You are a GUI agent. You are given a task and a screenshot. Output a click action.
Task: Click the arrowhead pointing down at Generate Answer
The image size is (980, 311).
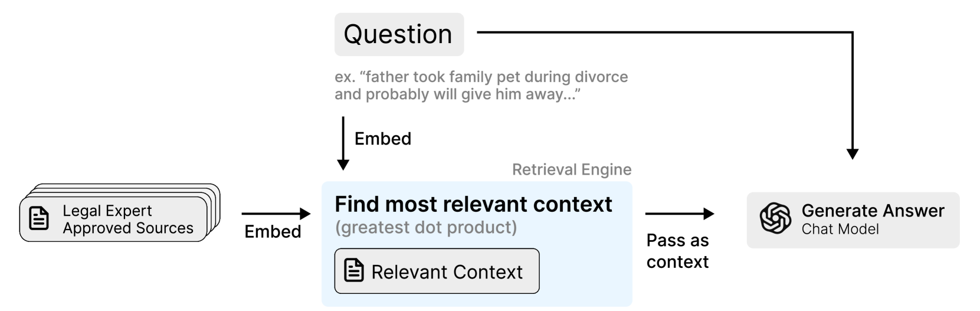[852, 153]
